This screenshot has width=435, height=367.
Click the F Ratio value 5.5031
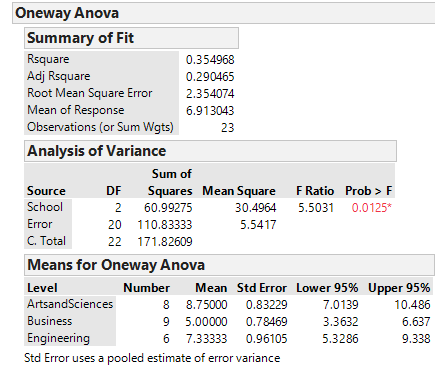click(316, 208)
